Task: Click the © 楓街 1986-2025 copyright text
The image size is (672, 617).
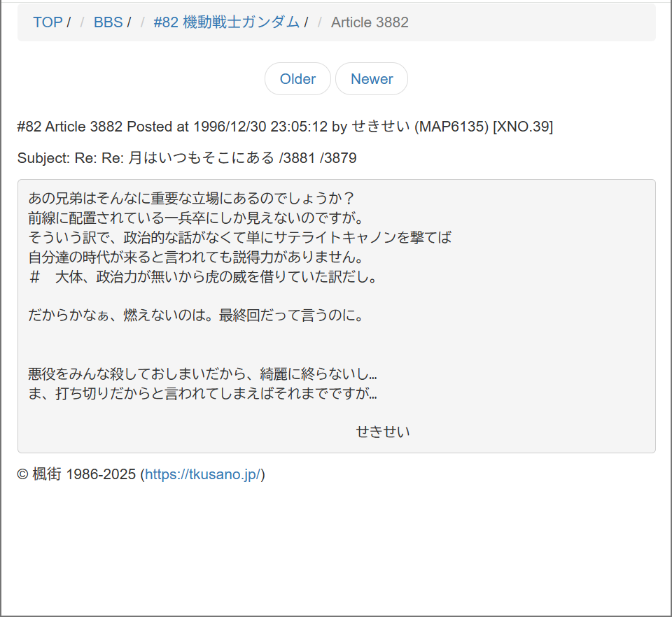Action: (77, 475)
